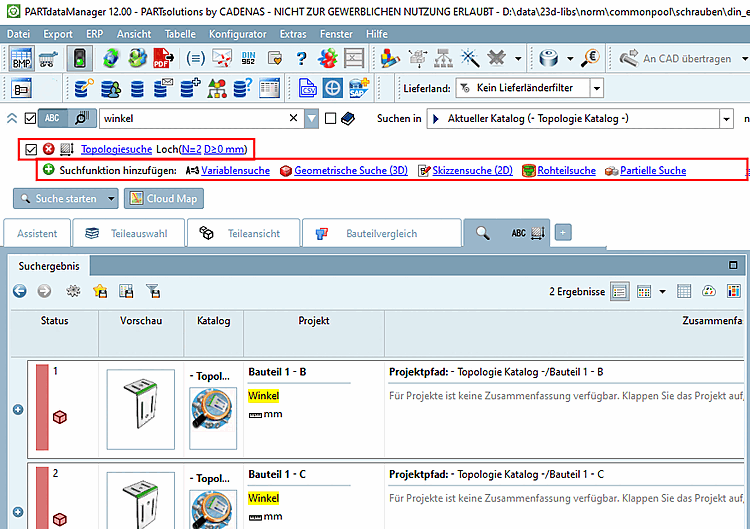Click the euro magnifier price search icon
Image resolution: width=750 pixels, height=529 pixels.
[x=591, y=58]
